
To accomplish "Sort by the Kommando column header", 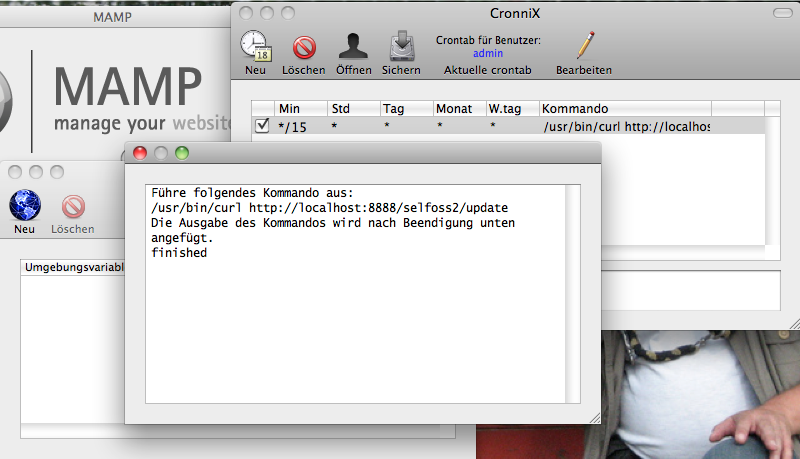I will click(x=626, y=109).
